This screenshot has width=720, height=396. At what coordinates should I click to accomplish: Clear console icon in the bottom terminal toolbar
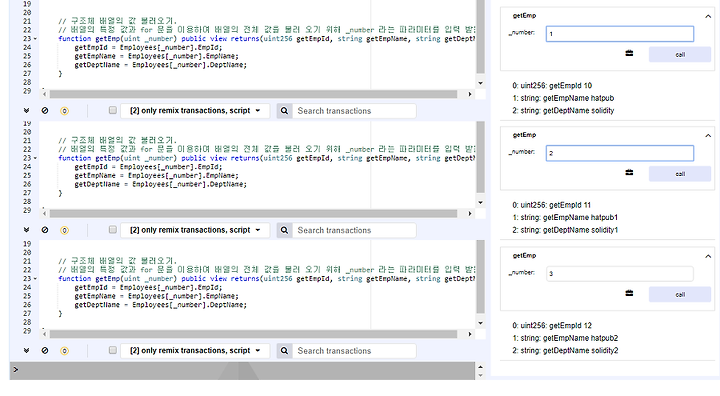(45, 350)
